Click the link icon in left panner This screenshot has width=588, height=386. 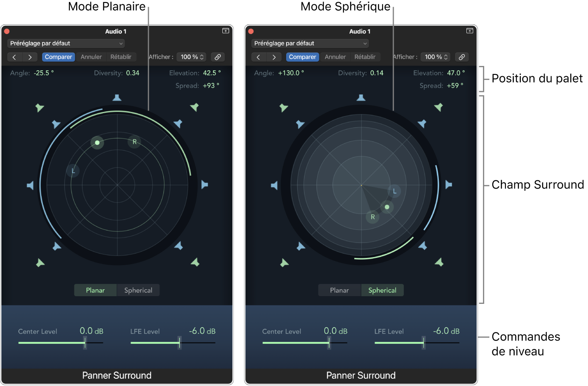[218, 57]
